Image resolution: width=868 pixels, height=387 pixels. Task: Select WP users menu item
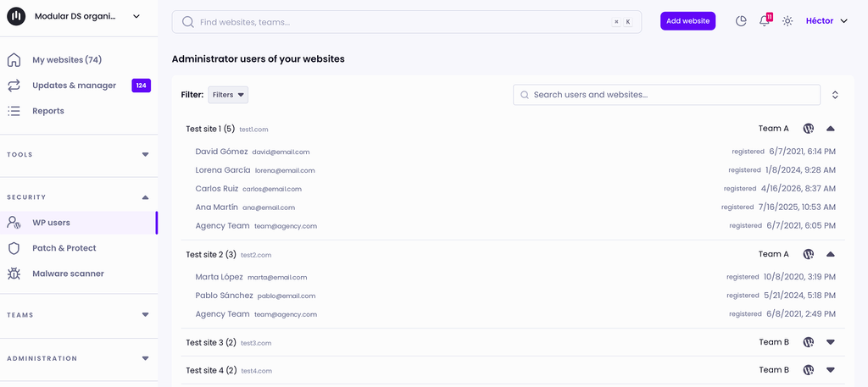coord(79,223)
